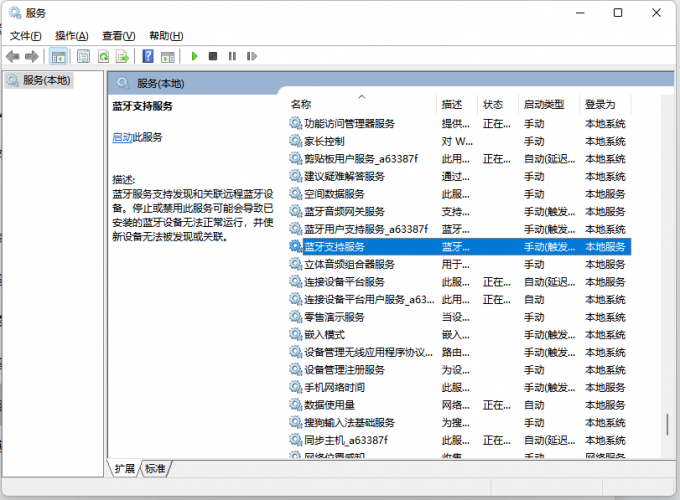
Task: Sort by the 名称 column header
Action: click(362, 105)
